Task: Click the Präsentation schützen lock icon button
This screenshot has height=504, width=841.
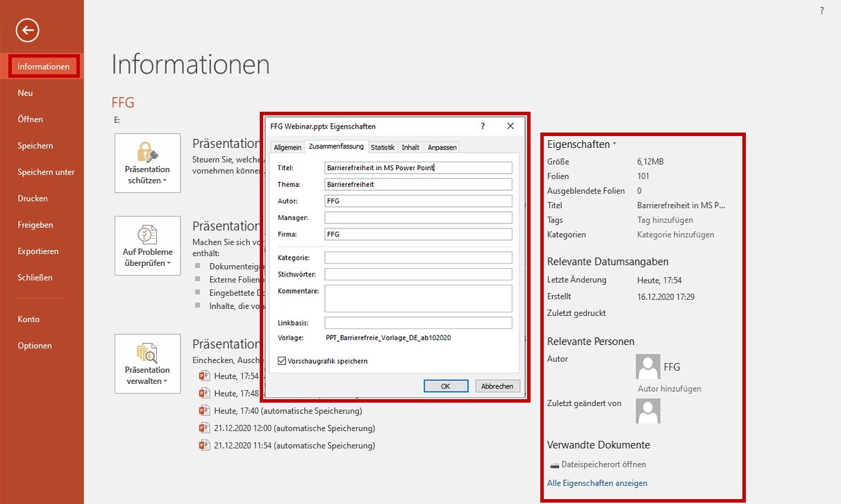Action: pos(147,163)
